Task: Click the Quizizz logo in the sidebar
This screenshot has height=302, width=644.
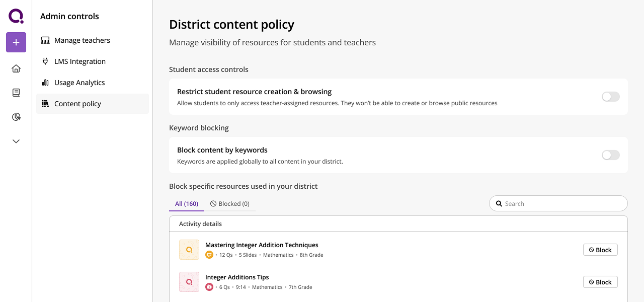Action: (16, 16)
